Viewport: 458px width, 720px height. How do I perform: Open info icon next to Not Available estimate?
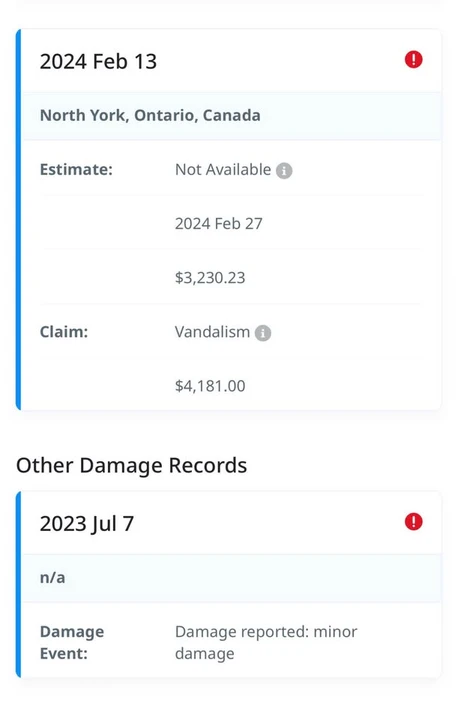284,171
